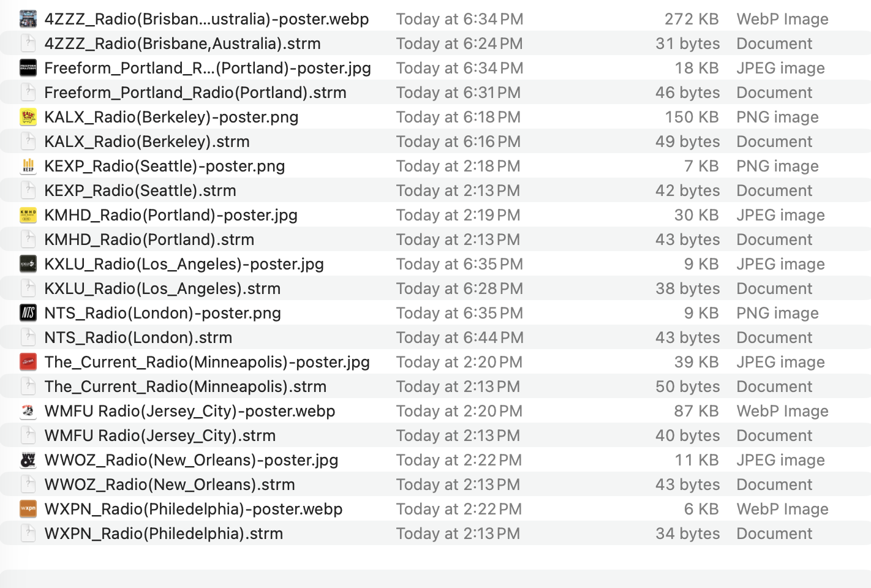871x588 pixels.
Task: Click the WXPN Radio poster webp thumbnail icon
Action: (28, 509)
